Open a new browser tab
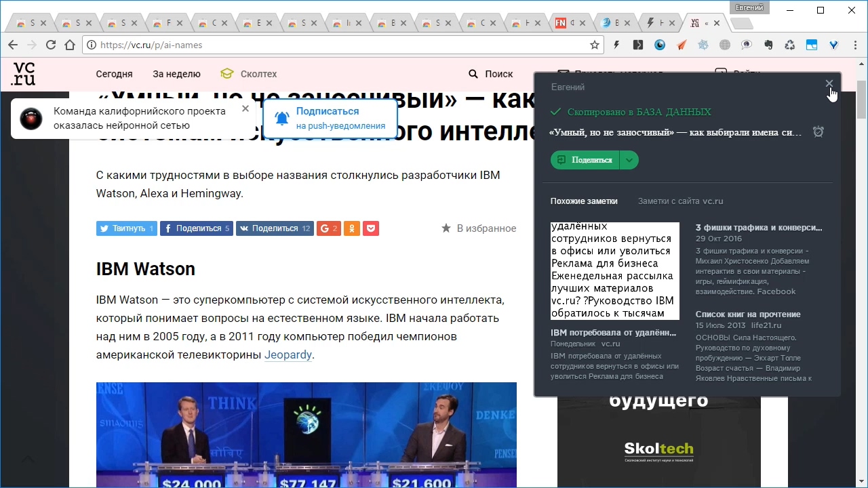Screen dimensions: 868x488 [x=742, y=24]
